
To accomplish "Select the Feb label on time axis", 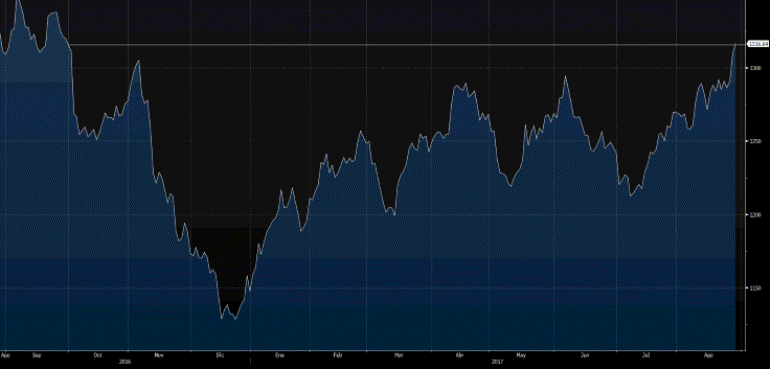I will click(x=337, y=354).
